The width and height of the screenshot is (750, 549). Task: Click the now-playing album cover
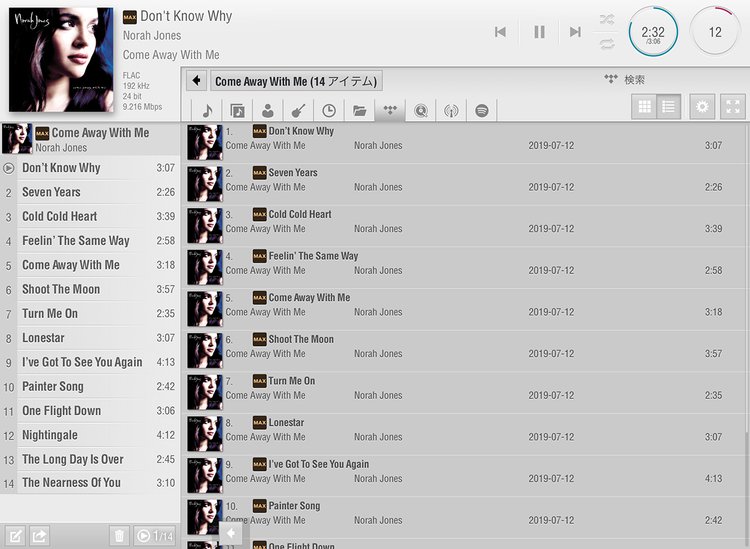61,60
